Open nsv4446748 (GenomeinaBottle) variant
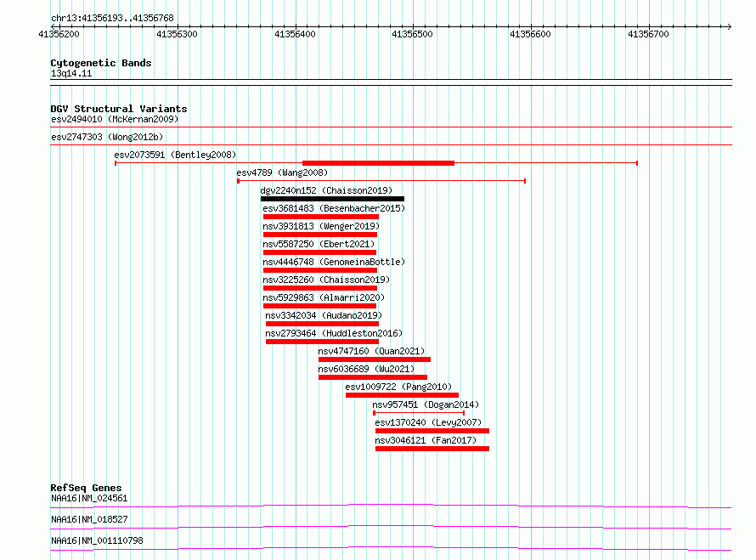Image resolution: width=756 pixels, height=560 pixels. tap(334, 262)
